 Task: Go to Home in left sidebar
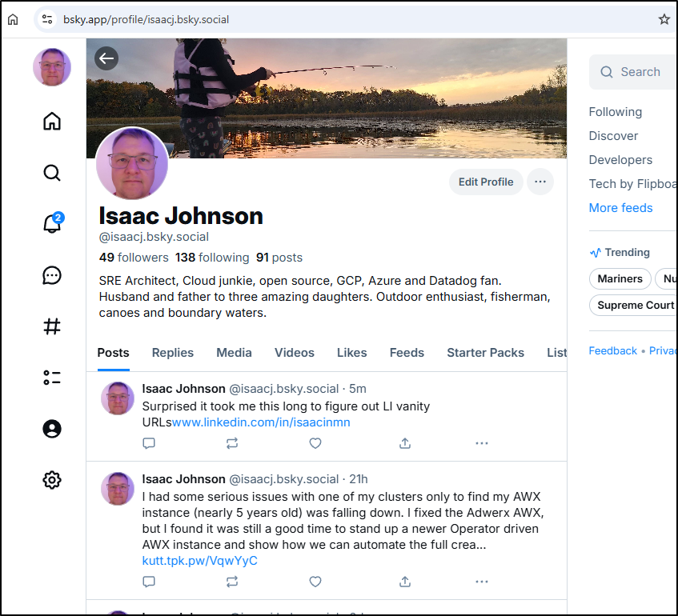[52, 122]
